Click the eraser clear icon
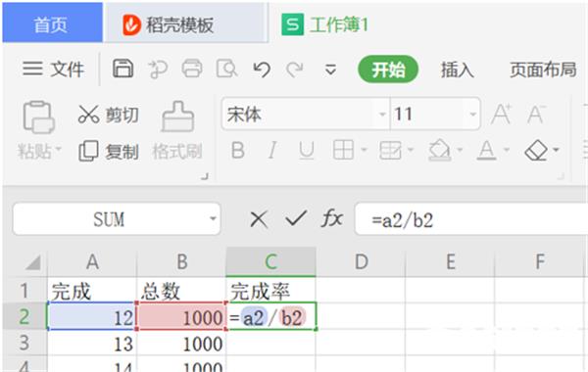 click(537, 150)
